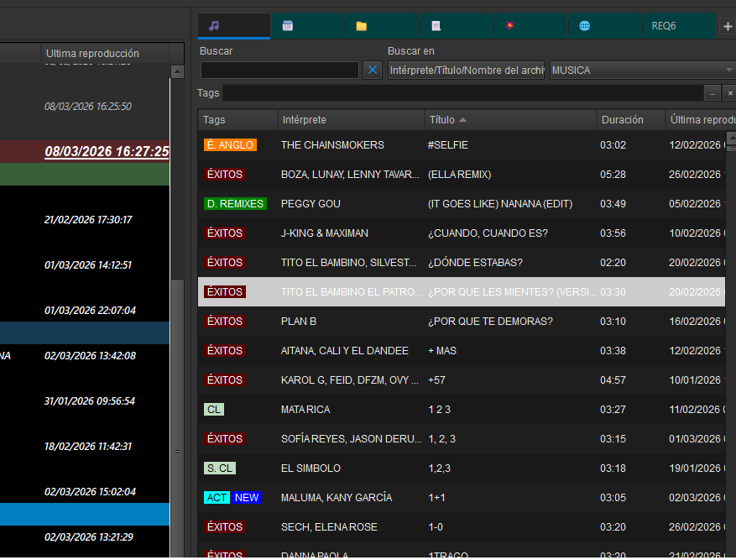Clear the search with blue X button
The height and width of the screenshot is (560, 736).
click(373, 71)
